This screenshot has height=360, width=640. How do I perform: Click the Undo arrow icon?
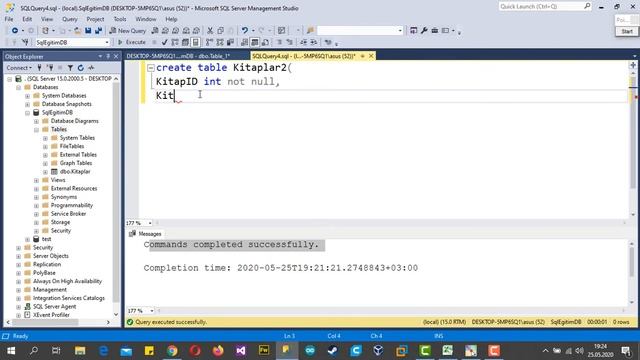coord(244,31)
